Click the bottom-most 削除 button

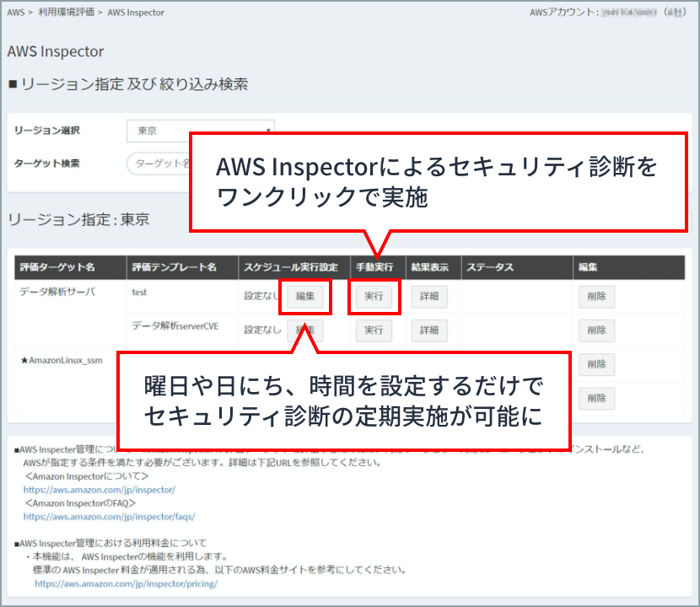click(x=596, y=398)
